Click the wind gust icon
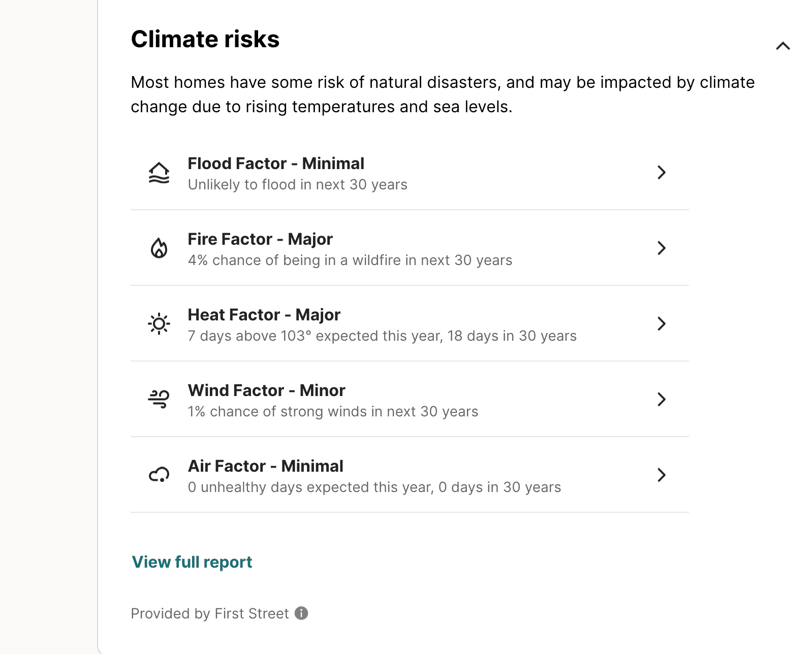This screenshot has width=812, height=654. (x=159, y=399)
